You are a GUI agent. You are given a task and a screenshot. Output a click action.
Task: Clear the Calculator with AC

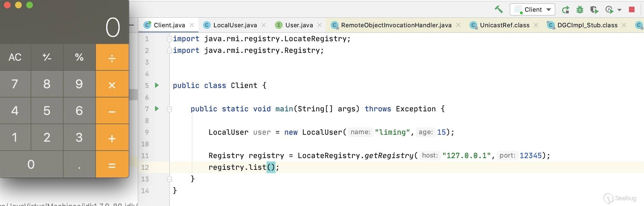coord(15,57)
